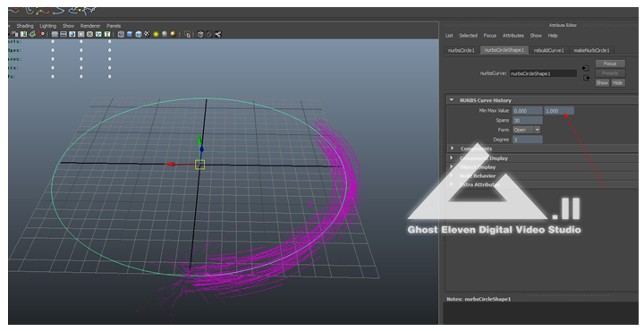Select smooth shade all blue cube icon

point(130,34)
